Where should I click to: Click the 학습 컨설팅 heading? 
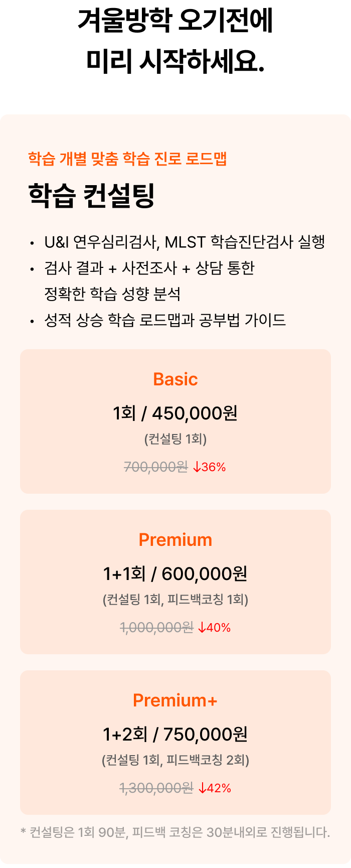92,195
